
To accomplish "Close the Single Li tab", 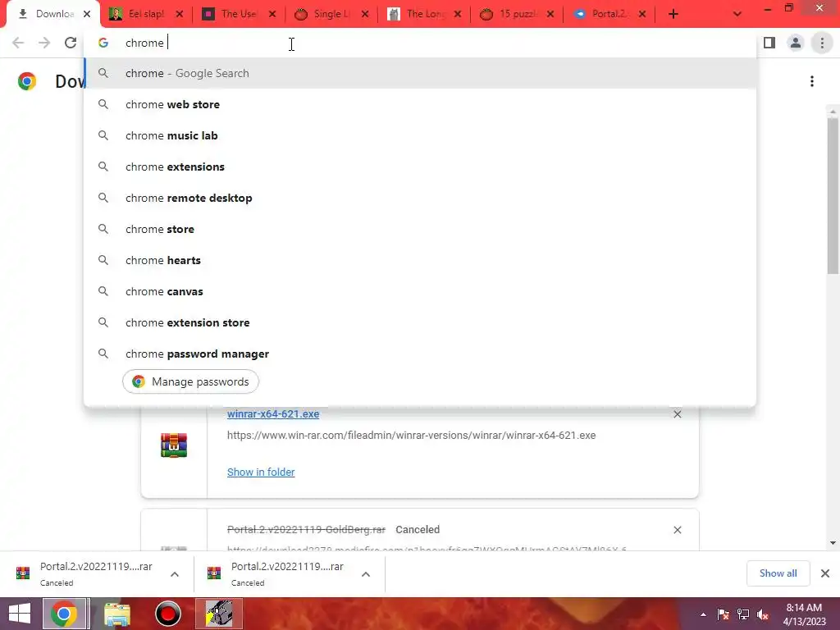I will pyautogui.click(x=365, y=14).
